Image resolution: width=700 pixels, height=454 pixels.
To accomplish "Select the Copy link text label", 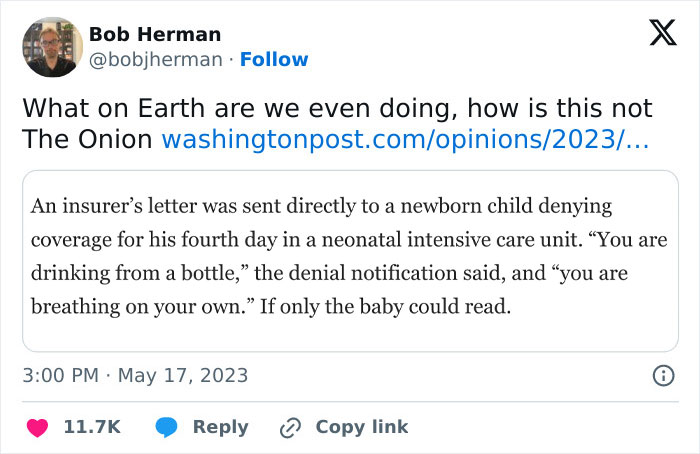I will pyautogui.click(x=362, y=427).
